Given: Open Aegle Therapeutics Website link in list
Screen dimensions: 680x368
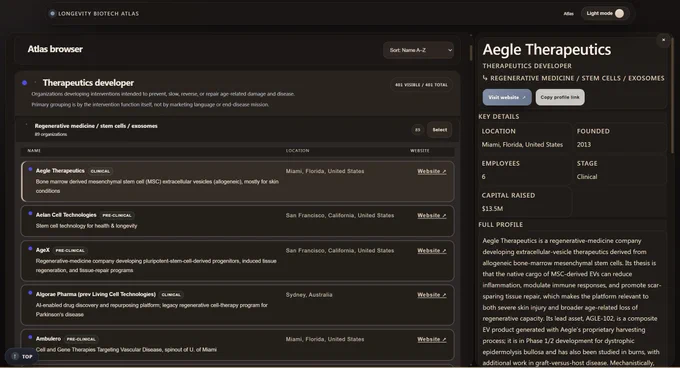Looking at the screenshot, I should (432, 171).
